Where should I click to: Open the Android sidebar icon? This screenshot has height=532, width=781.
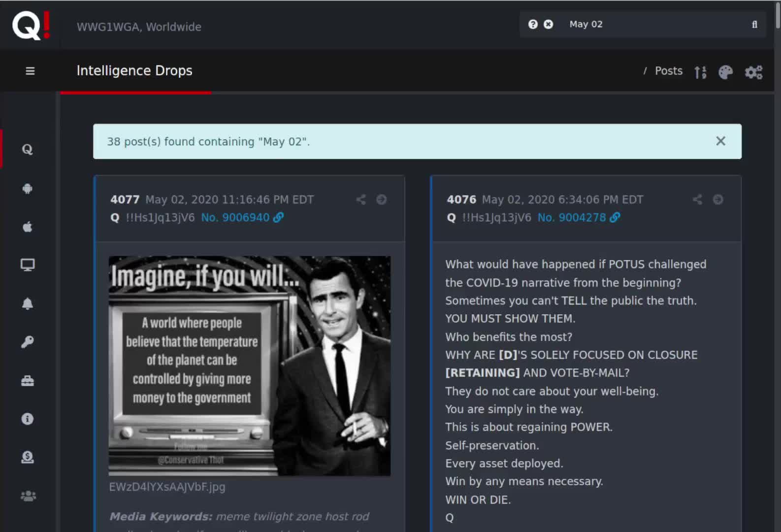tap(28, 188)
